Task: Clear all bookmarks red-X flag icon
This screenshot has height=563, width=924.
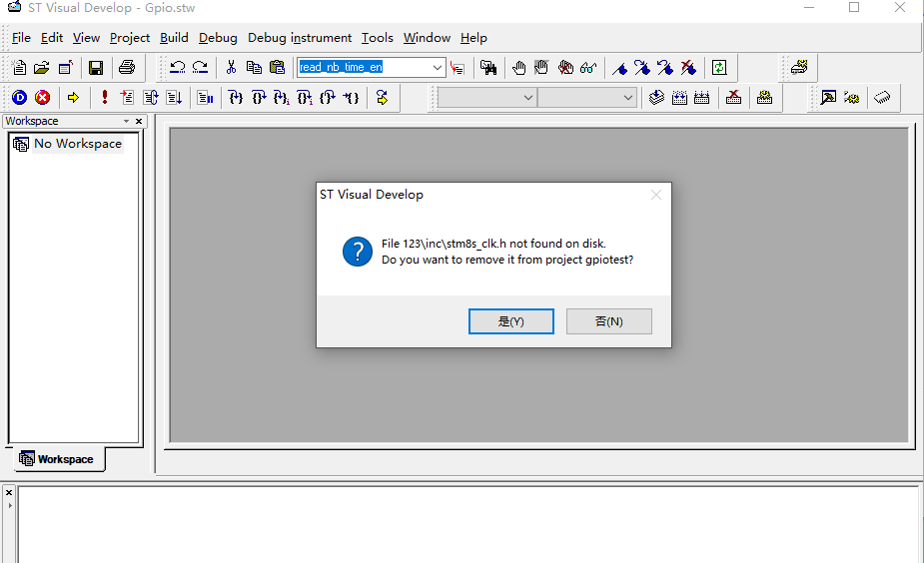Action: coord(688,68)
